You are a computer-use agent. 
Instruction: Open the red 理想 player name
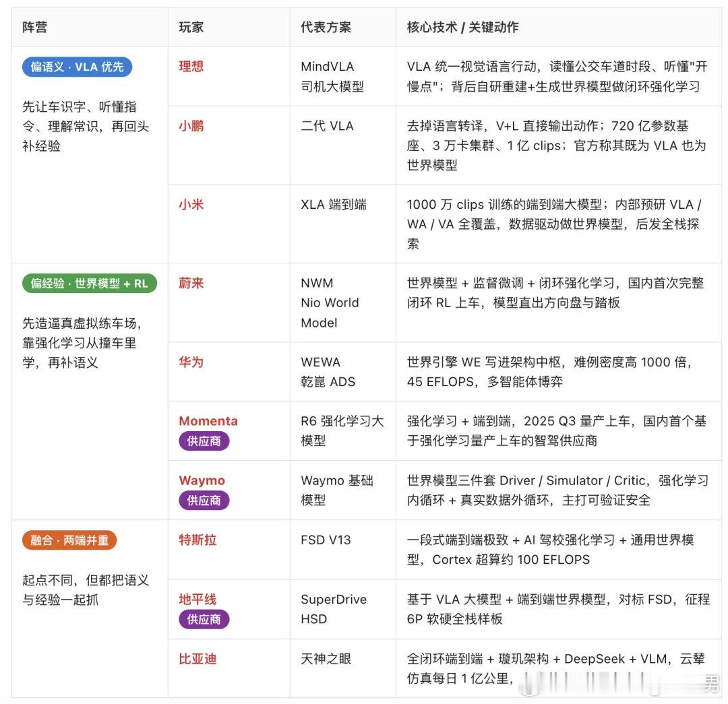coord(191,67)
